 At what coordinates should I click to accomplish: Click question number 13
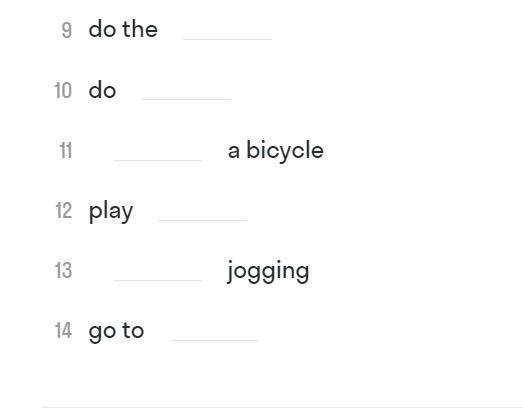[x=63, y=271]
